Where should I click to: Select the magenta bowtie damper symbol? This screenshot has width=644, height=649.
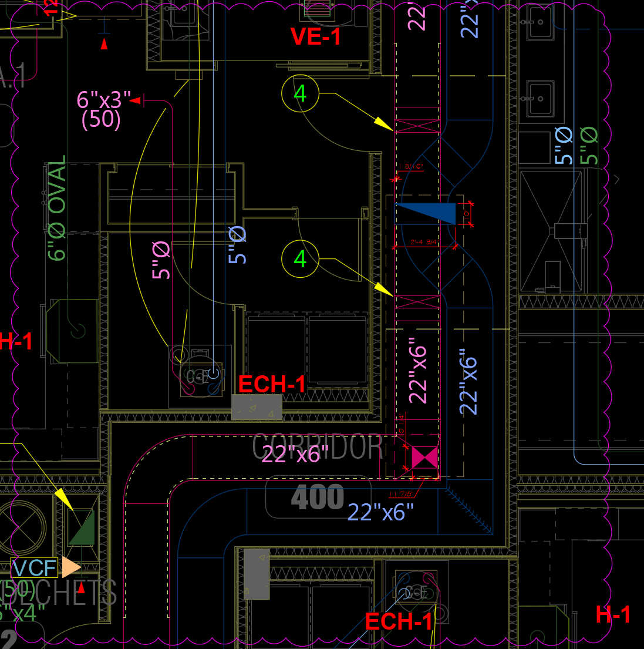pos(424,458)
